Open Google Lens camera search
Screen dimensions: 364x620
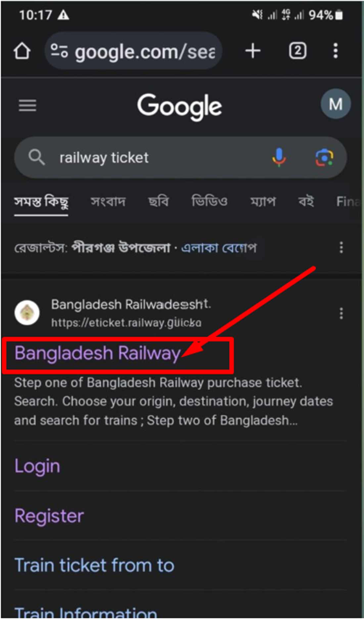[x=324, y=157]
